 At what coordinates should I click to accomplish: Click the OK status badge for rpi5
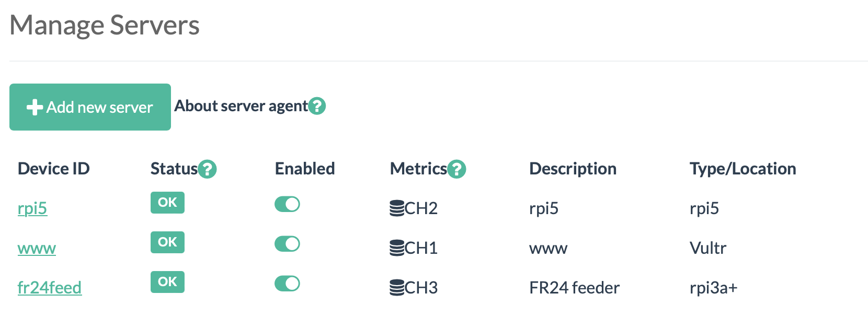tap(167, 203)
